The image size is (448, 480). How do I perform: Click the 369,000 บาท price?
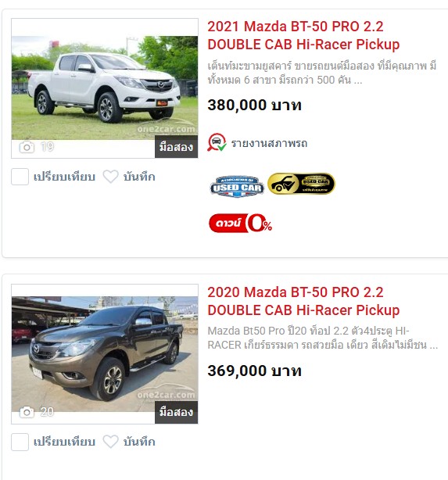tap(254, 371)
